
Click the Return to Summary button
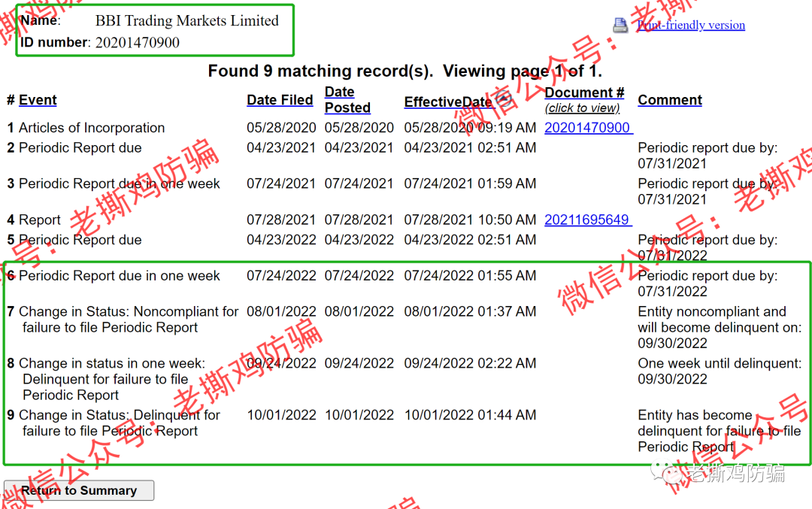pos(79,490)
